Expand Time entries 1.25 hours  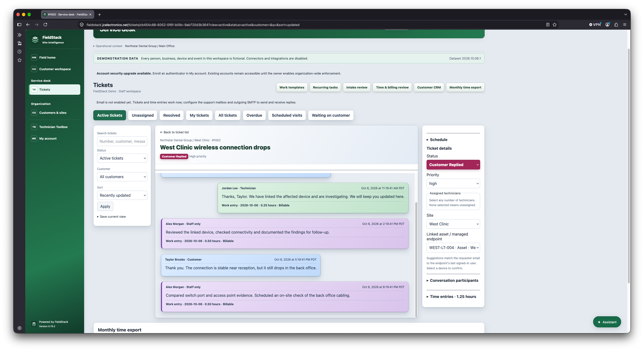[451, 297]
